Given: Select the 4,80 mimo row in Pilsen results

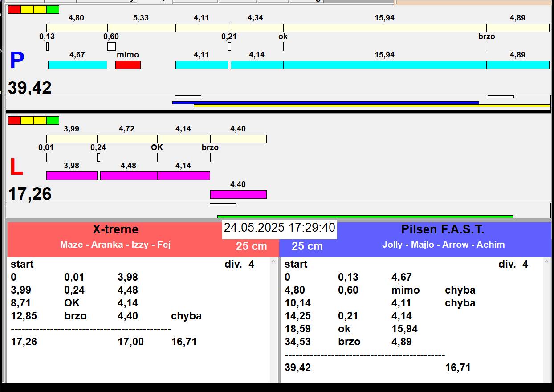Looking at the screenshot, I should click(x=379, y=290).
